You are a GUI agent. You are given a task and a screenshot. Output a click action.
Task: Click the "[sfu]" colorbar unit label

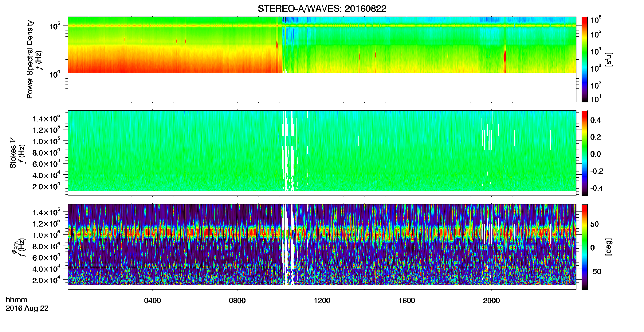608,59
